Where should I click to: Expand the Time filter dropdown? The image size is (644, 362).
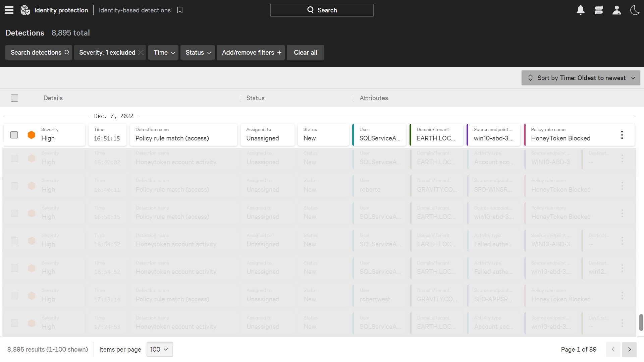click(x=164, y=53)
